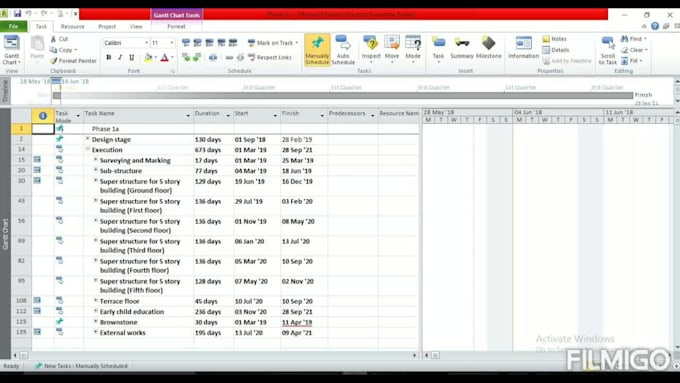Toggle bold formatting
Viewport: 680px width, 383px height.
(x=109, y=57)
